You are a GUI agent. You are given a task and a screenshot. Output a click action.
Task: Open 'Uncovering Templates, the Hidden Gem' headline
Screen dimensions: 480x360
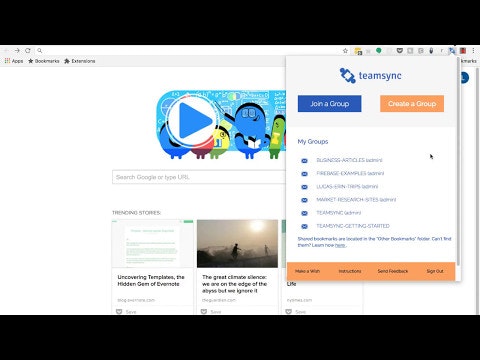(151, 280)
